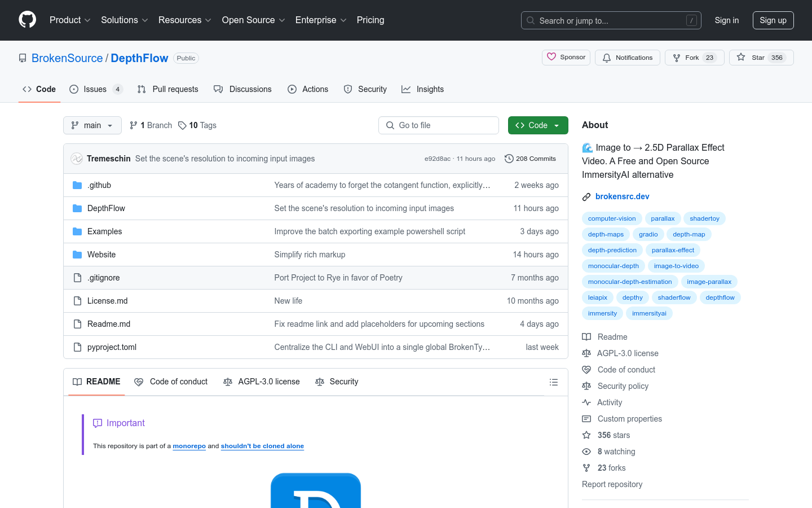
Task: Open the Website folder
Action: click(101, 255)
